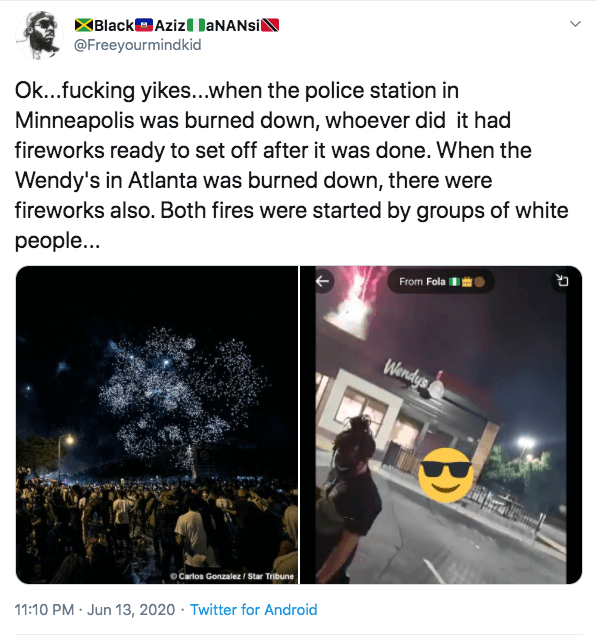Click the tweet text about Minneapolis police station
This screenshot has height=636, width=597.
pyautogui.click(x=292, y=165)
